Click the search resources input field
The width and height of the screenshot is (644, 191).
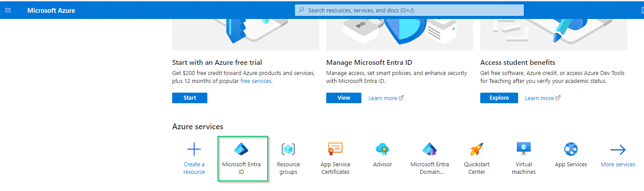[x=409, y=10]
